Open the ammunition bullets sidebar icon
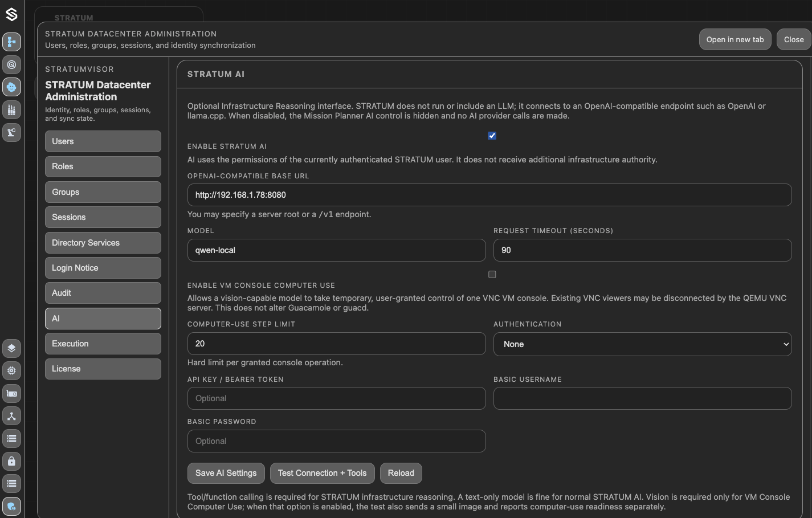 11,109
